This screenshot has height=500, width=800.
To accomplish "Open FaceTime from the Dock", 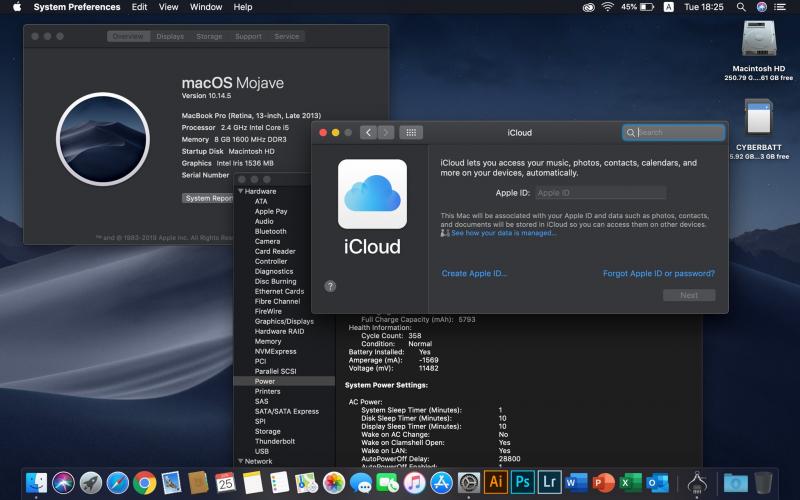I will 388,482.
